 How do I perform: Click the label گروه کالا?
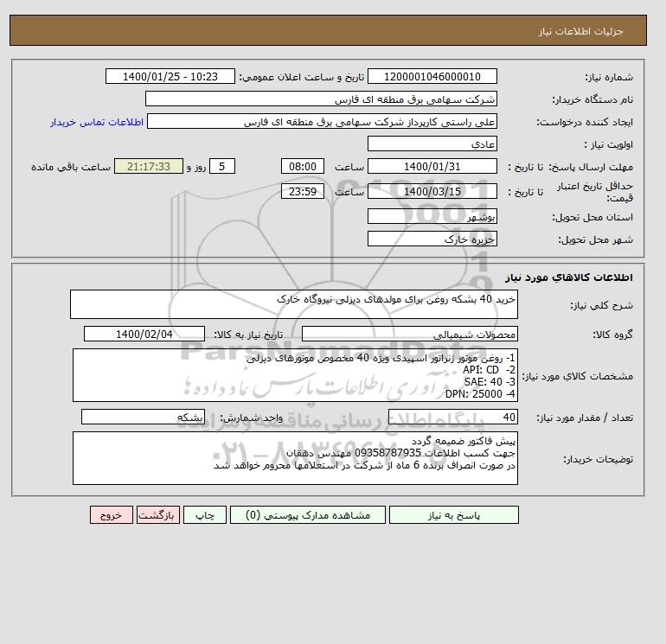613,335
